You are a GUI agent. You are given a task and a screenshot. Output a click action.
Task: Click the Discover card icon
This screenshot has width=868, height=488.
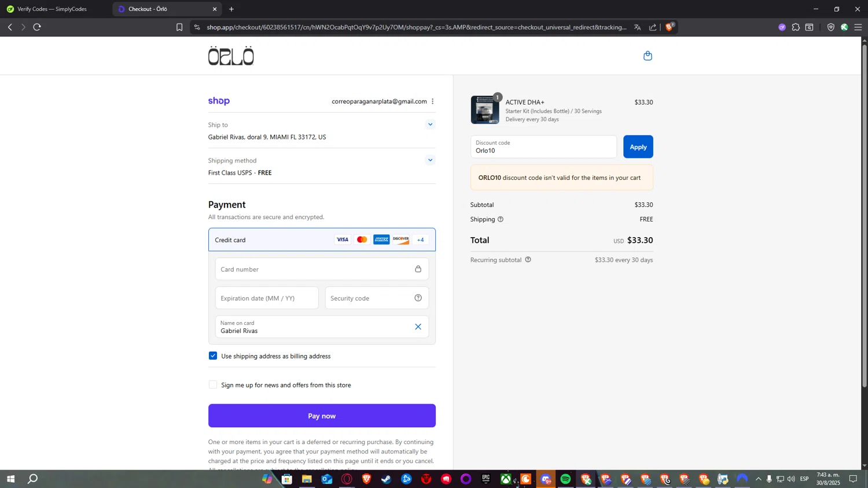click(400, 239)
